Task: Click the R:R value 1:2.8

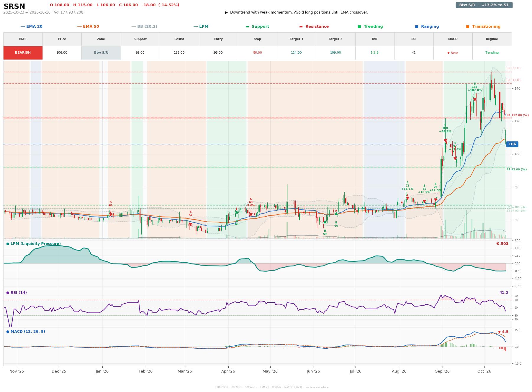Action: coord(374,53)
